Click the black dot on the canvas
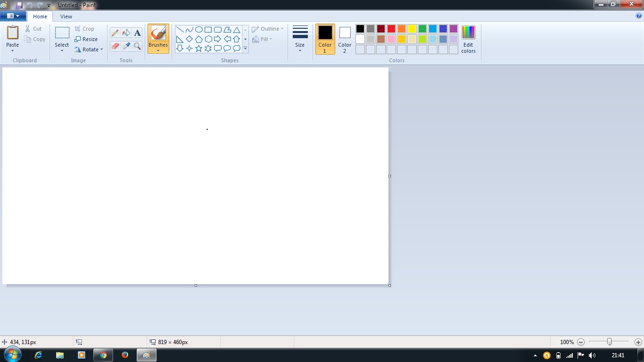 coord(207,129)
